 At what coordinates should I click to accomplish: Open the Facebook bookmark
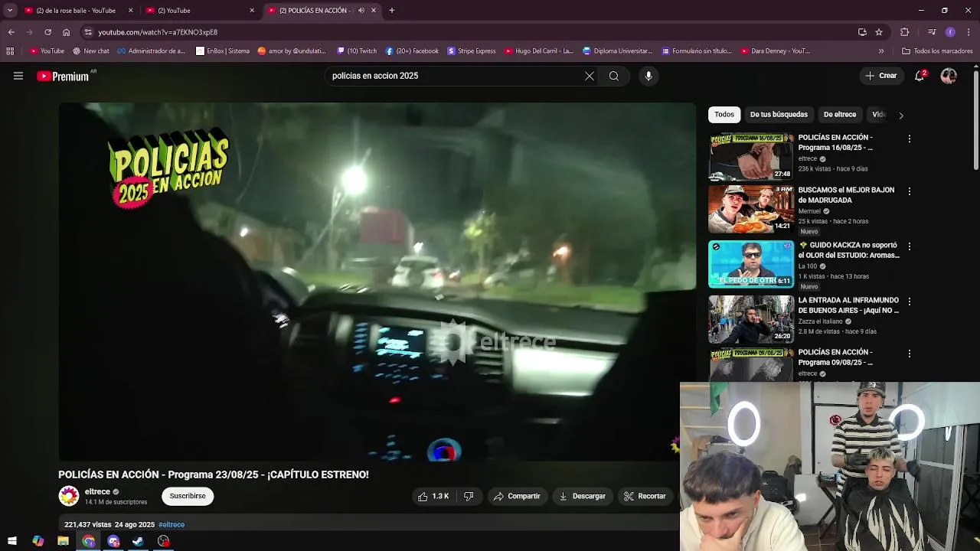[x=412, y=51]
